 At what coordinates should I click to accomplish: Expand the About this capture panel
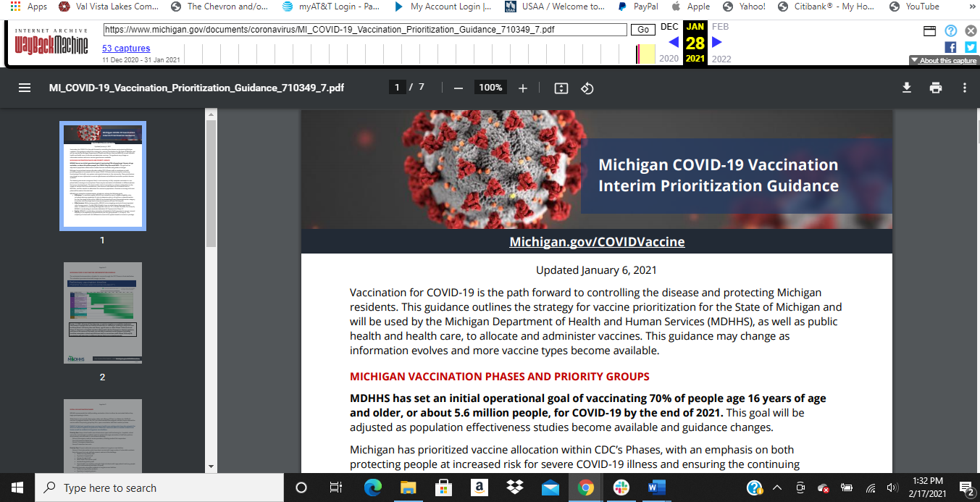[944, 61]
